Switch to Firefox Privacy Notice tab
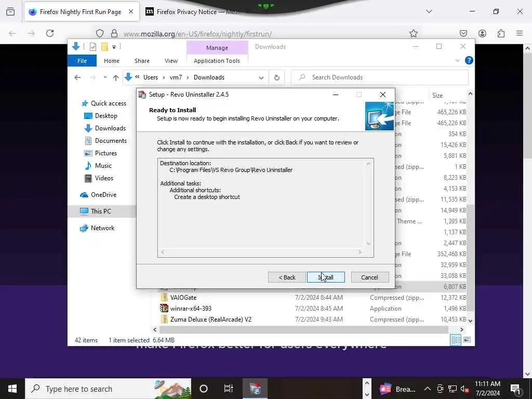Image resolution: width=532 pixels, height=399 pixels. coord(197,12)
